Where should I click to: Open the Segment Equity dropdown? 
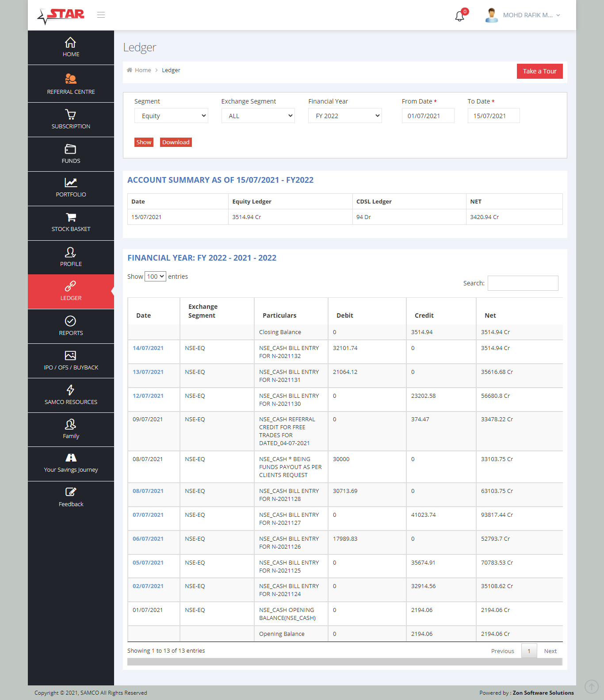(x=171, y=116)
